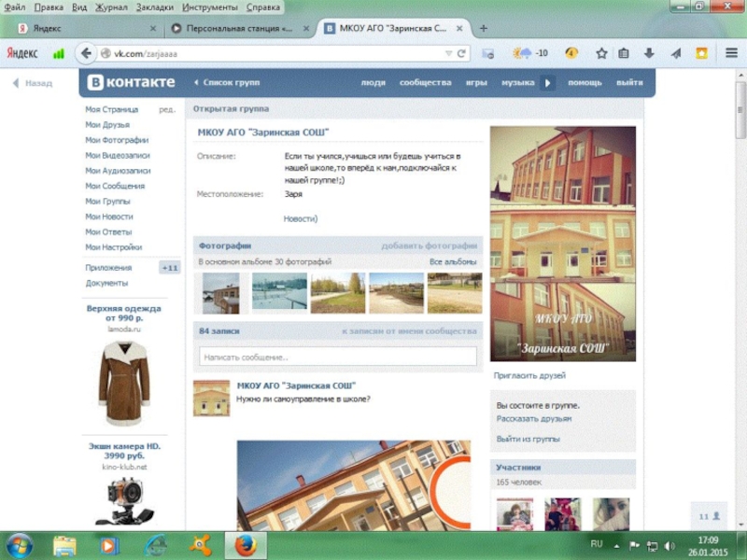Screen dimensions: 747x560
Task: Click the yellow Yandex toolbar button
Action: [x=701, y=53]
